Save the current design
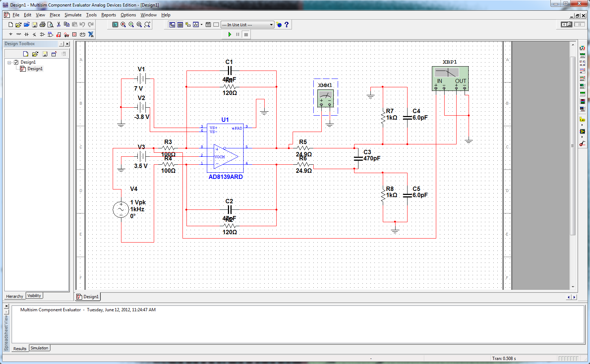 point(35,25)
